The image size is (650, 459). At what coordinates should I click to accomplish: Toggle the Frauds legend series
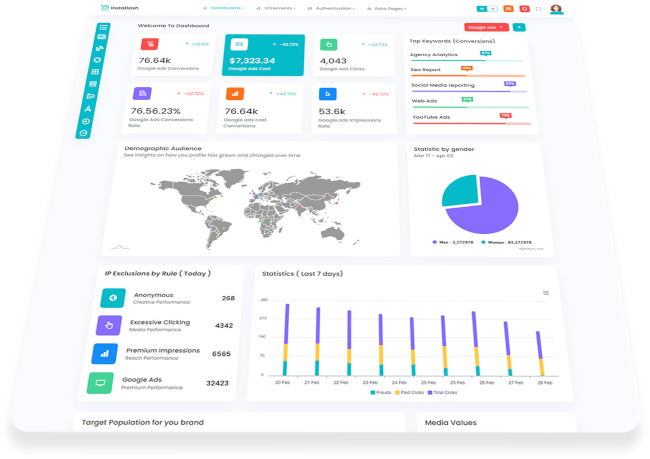click(x=381, y=392)
